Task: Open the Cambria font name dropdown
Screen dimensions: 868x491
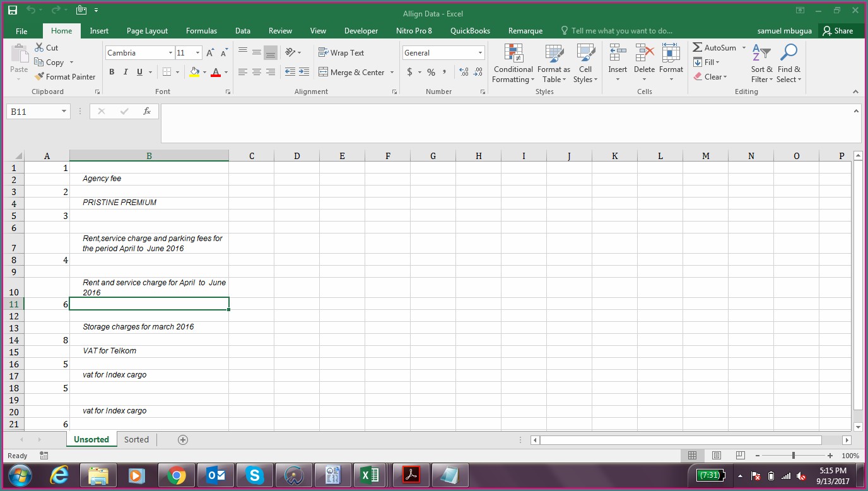Action: click(170, 53)
